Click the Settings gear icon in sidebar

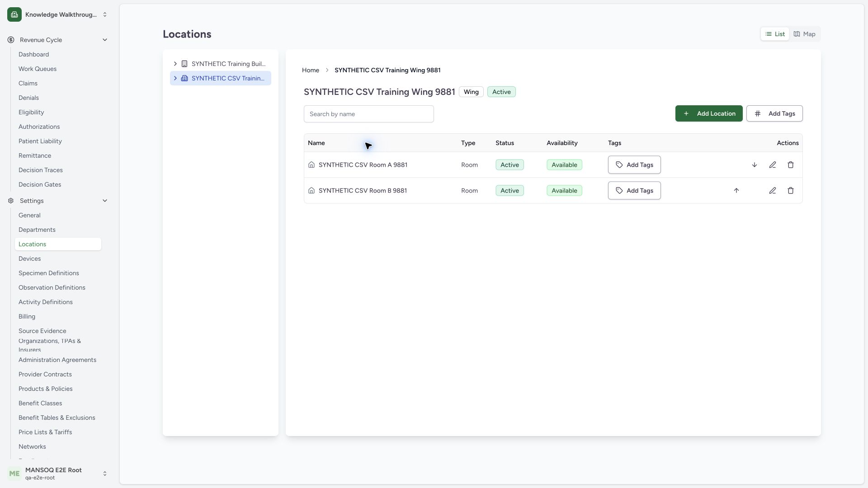(11, 201)
